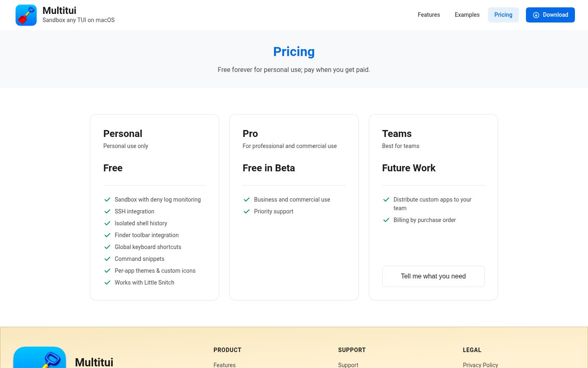The image size is (588, 368).
Task: Click the Future Work price text
Action: (409, 168)
